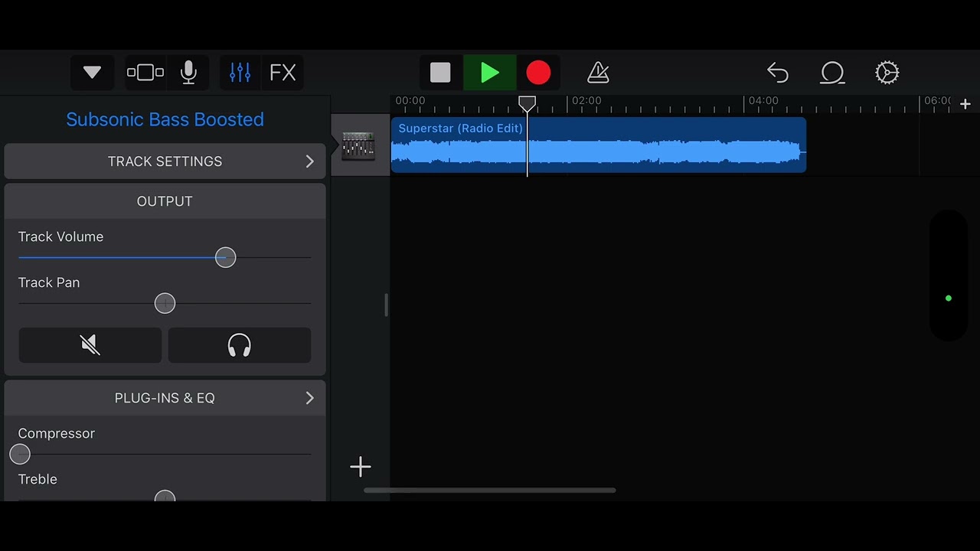This screenshot has width=980, height=551.
Task: Click the 02:00 ruler marker
Action: tap(586, 100)
